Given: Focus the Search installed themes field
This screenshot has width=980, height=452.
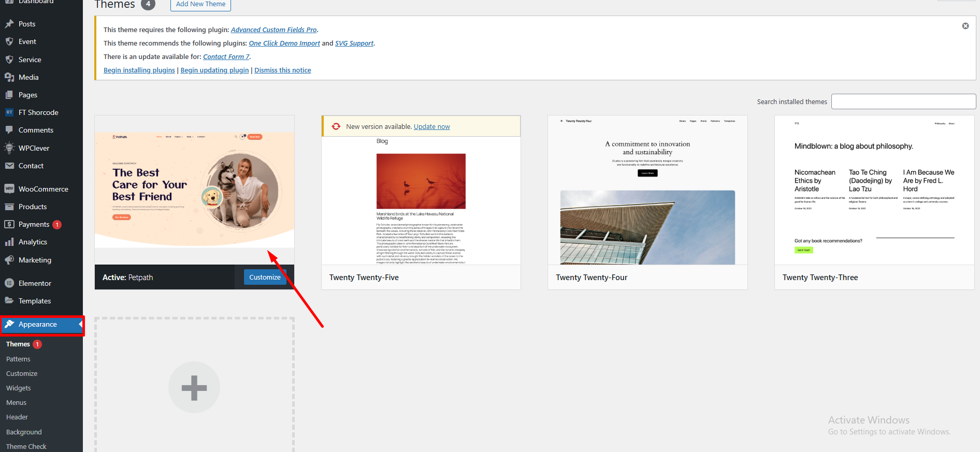Looking at the screenshot, I should pos(903,101).
